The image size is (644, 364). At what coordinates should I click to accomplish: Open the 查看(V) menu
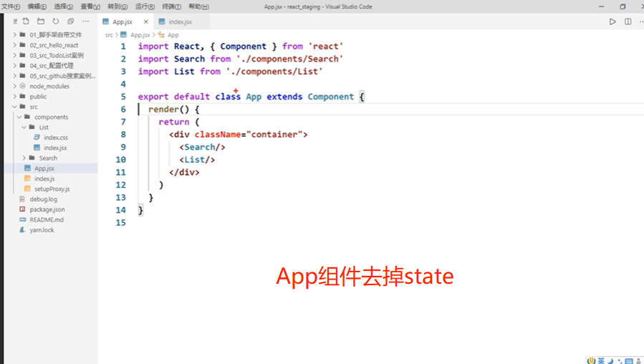(x=90, y=6)
